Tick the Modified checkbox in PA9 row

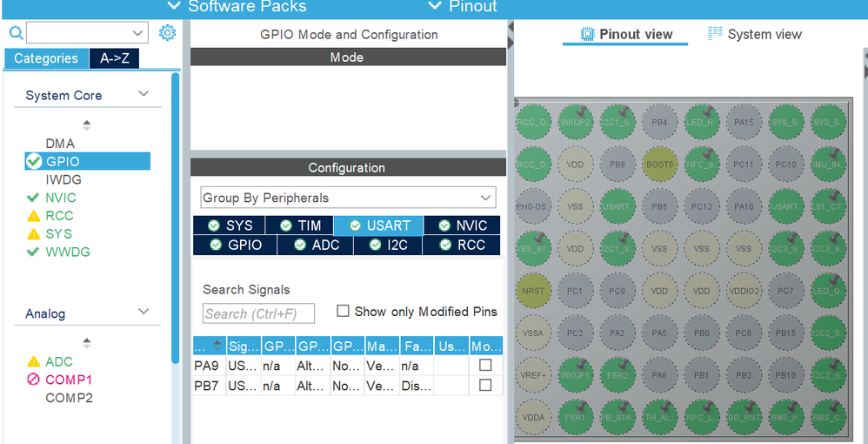tap(485, 366)
